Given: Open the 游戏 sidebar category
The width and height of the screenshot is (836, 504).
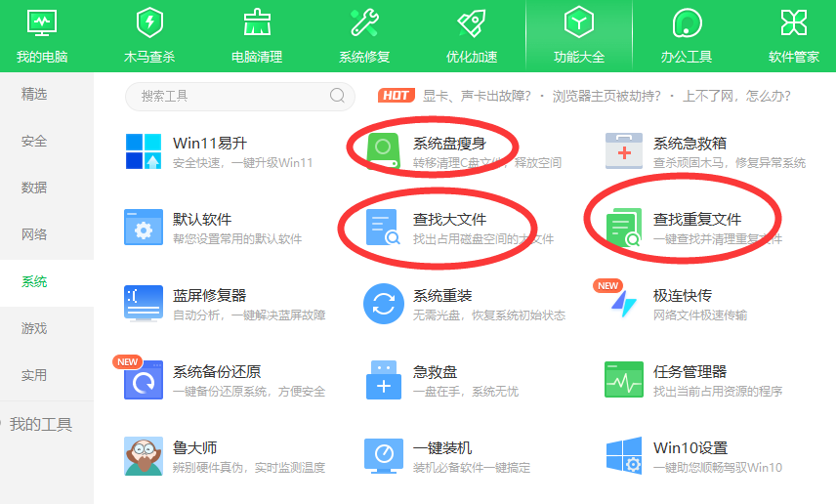Looking at the screenshot, I should click(x=34, y=328).
